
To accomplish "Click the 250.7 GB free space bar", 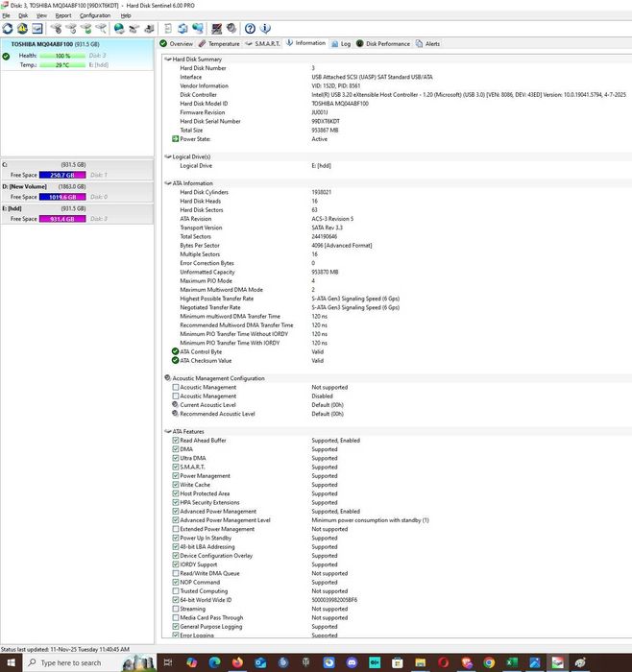I will tap(62, 175).
